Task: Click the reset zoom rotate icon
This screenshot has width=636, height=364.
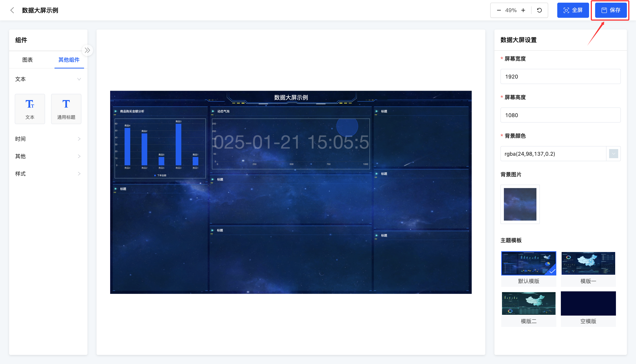Action: point(539,10)
